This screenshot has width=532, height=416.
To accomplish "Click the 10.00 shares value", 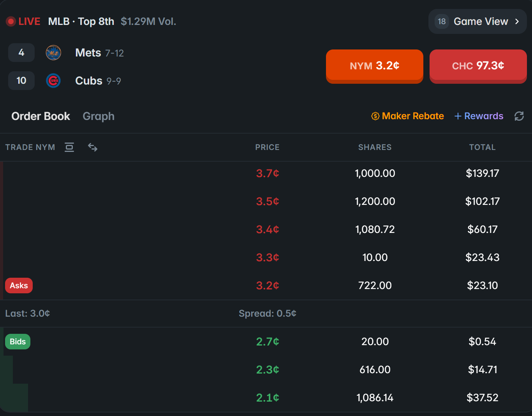I will [x=375, y=257].
